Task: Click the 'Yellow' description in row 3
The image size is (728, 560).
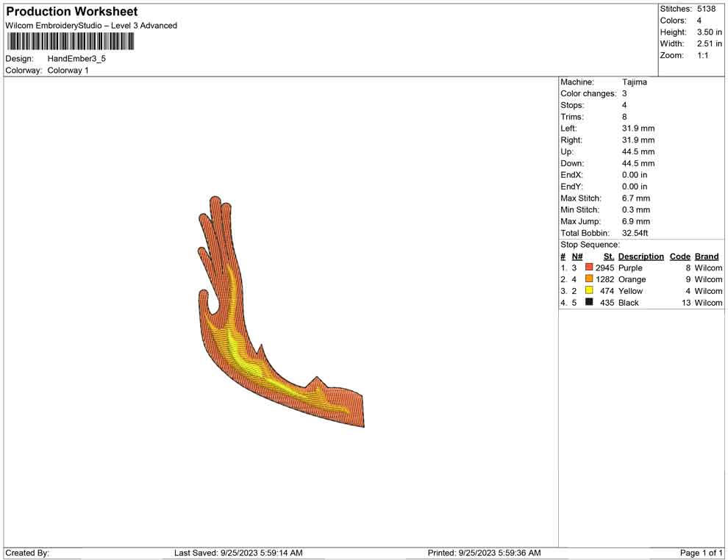Action: point(630,291)
